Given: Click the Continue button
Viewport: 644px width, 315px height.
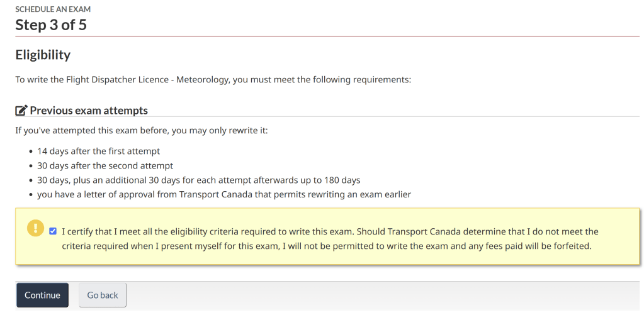Looking at the screenshot, I should coord(42,295).
